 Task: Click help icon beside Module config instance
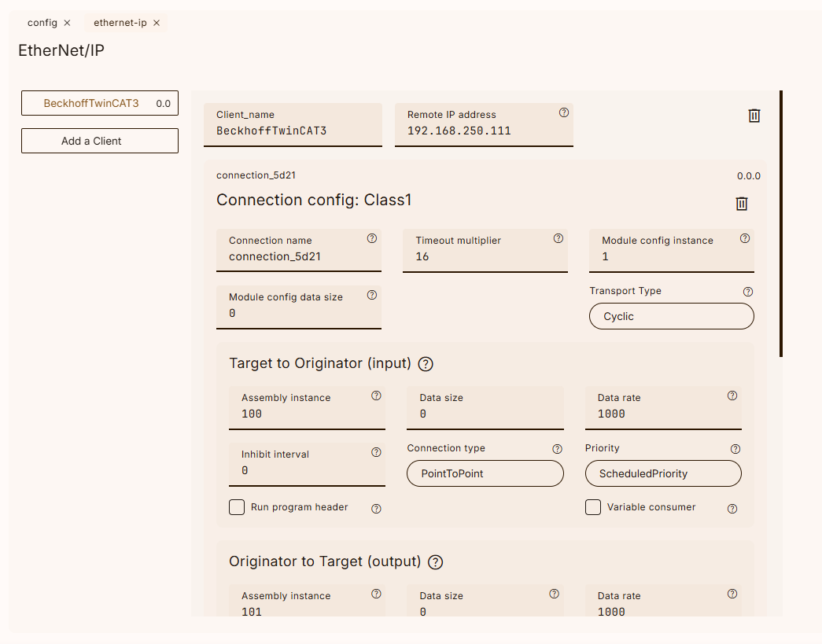tap(744, 239)
